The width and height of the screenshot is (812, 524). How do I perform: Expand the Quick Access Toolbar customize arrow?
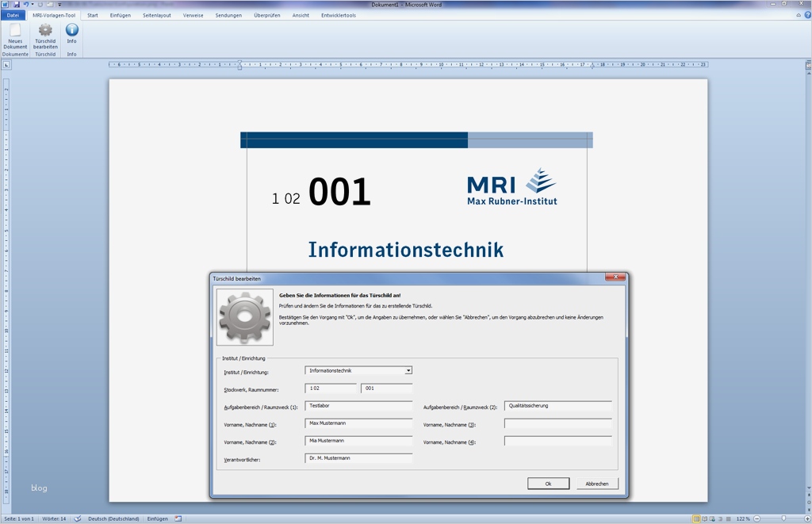click(x=58, y=4)
